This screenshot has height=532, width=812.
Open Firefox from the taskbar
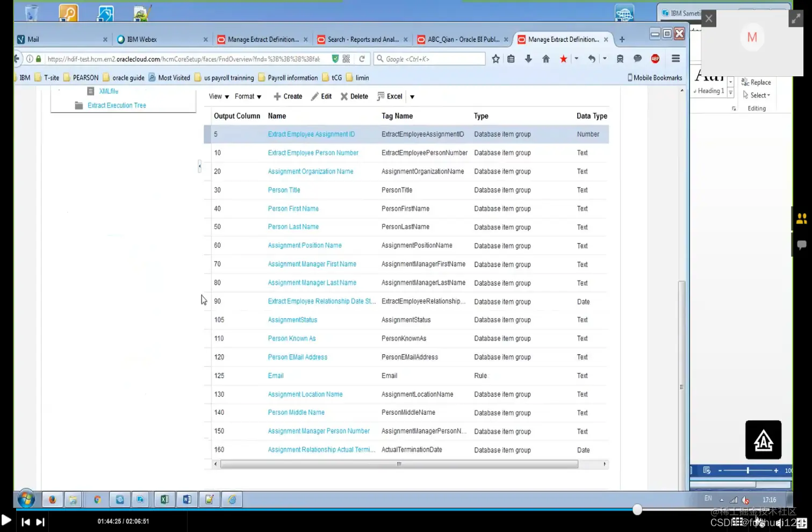52,500
